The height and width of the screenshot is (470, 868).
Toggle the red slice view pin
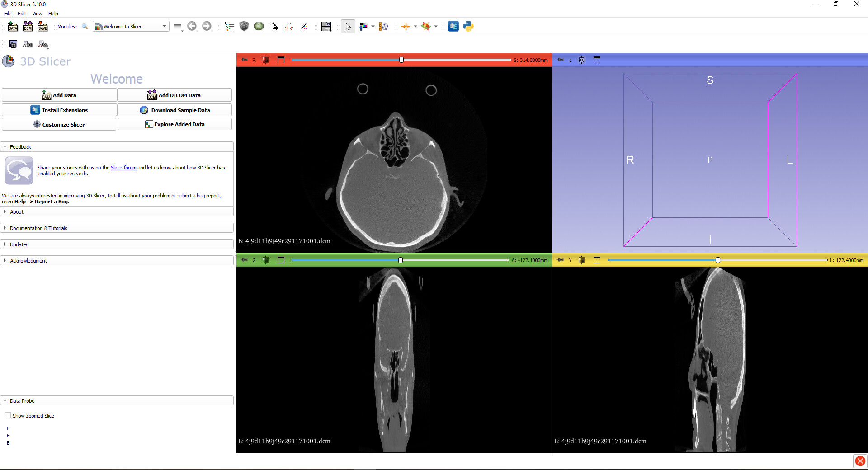pos(245,60)
